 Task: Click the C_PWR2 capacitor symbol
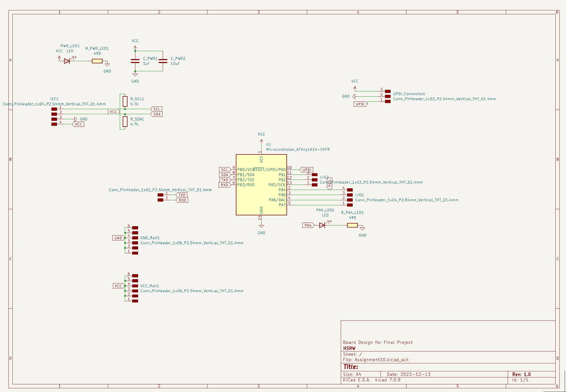(163, 61)
